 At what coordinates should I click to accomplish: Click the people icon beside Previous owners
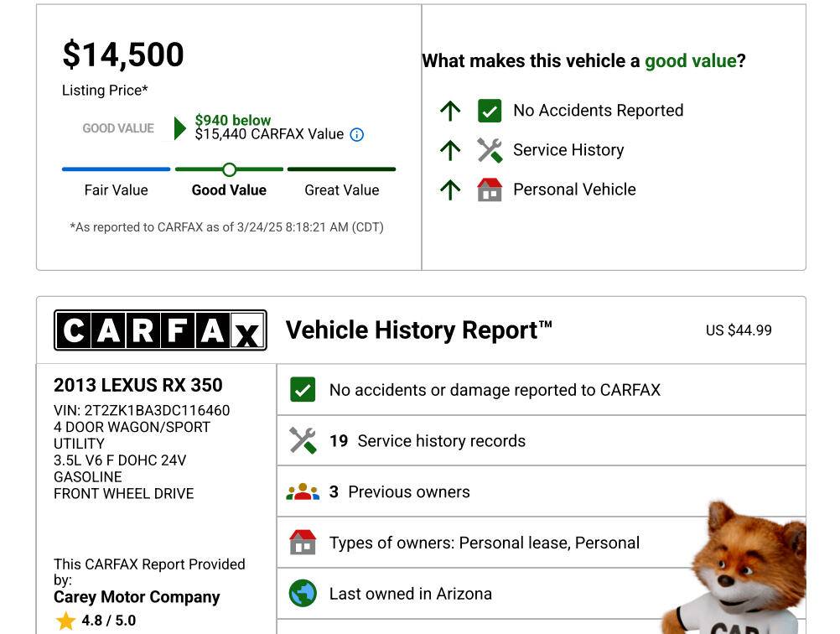[303, 491]
